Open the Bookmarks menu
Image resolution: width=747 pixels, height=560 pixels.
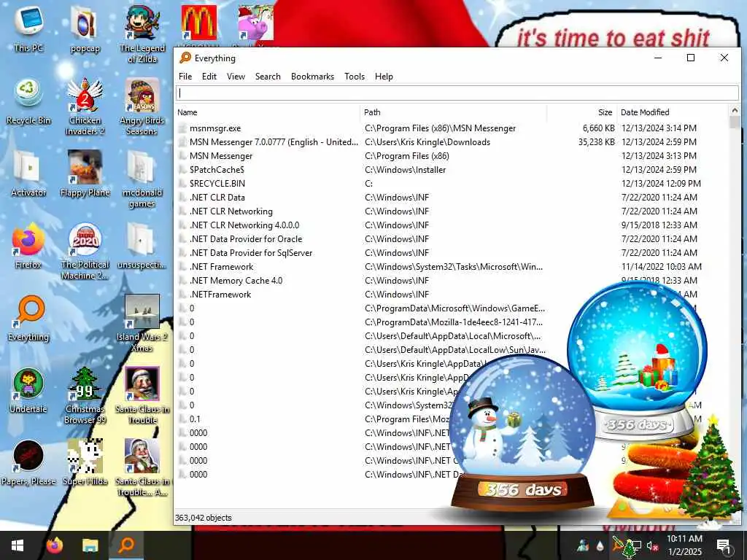pos(312,76)
